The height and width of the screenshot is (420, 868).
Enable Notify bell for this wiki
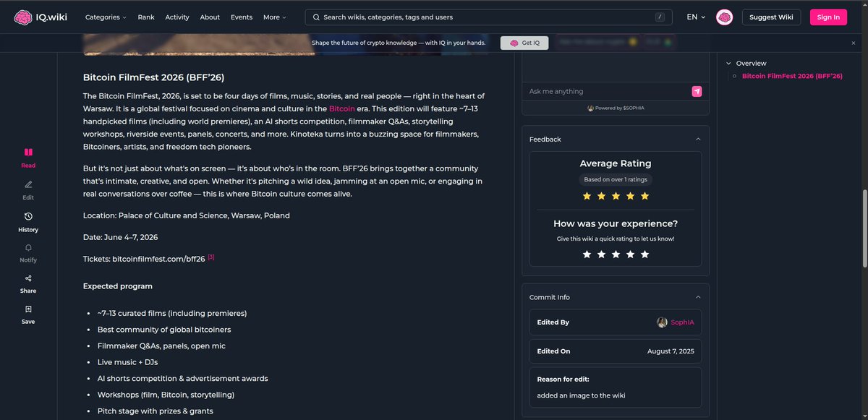pyautogui.click(x=28, y=253)
